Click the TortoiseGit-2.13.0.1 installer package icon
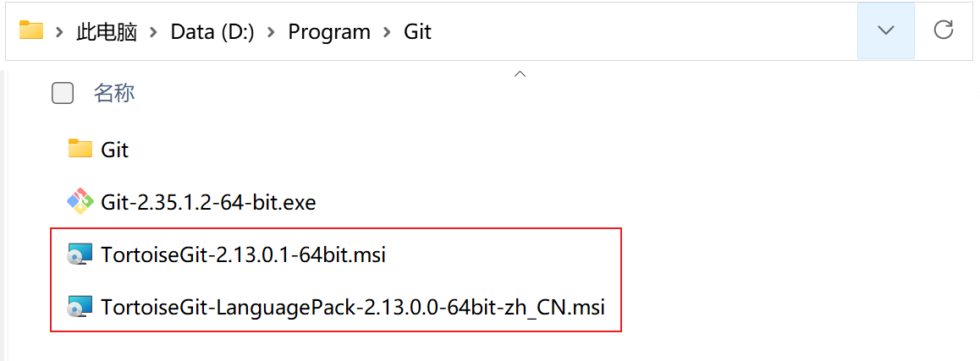 click(x=80, y=254)
